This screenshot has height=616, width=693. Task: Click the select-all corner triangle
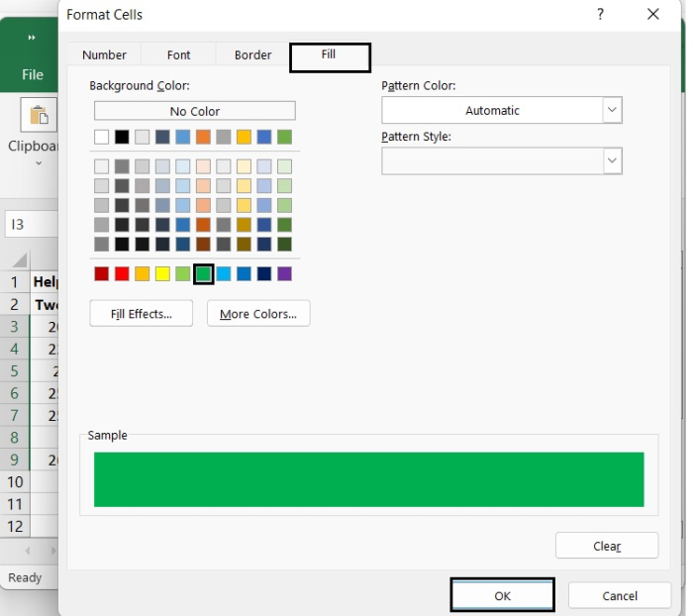tap(19, 261)
